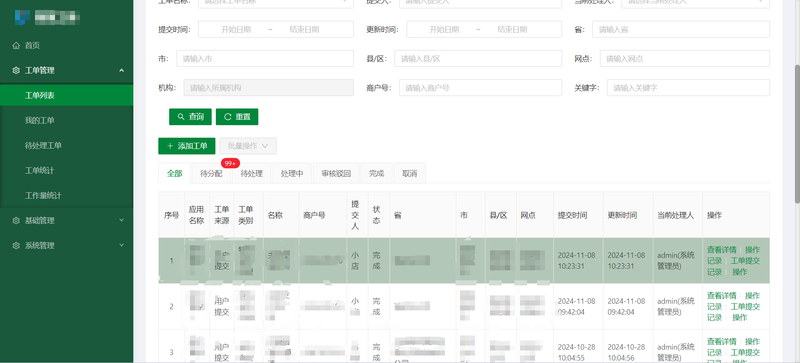Open 查看详情 for the 09:42:04 row

721,296
